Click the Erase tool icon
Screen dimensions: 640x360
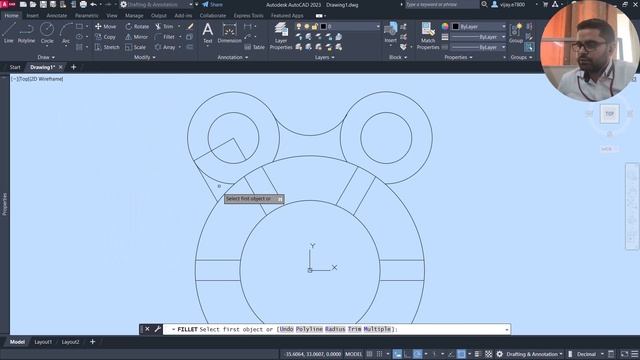pyautogui.click(x=190, y=27)
